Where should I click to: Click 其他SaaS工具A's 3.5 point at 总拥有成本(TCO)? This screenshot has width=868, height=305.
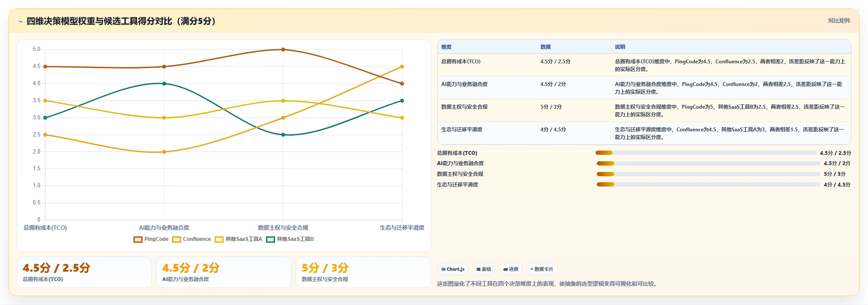[x=45, y=101]
